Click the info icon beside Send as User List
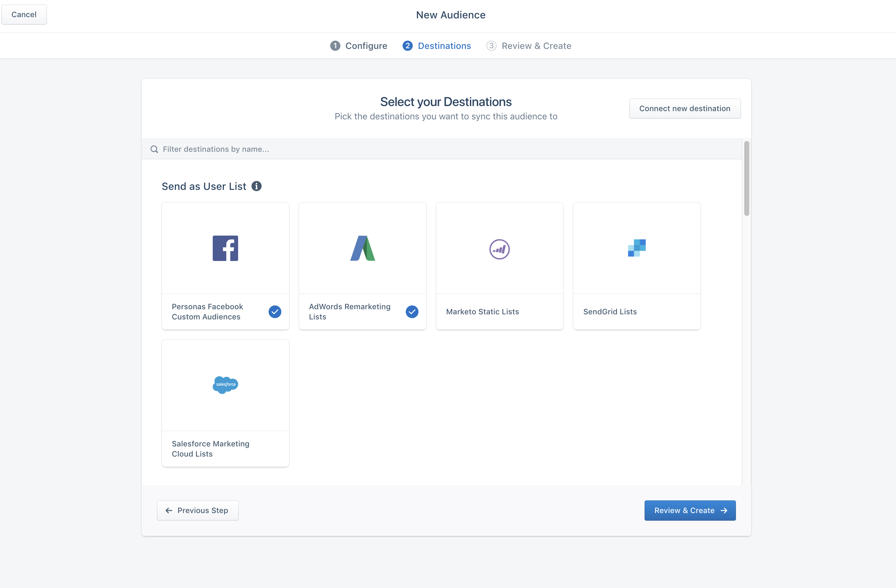The height and width of the screenshot is (588, 896). coord(256,186)
